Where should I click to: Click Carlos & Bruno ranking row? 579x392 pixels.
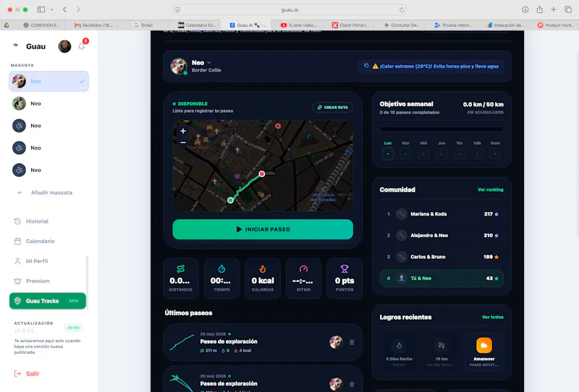click(x=441, y=257)
